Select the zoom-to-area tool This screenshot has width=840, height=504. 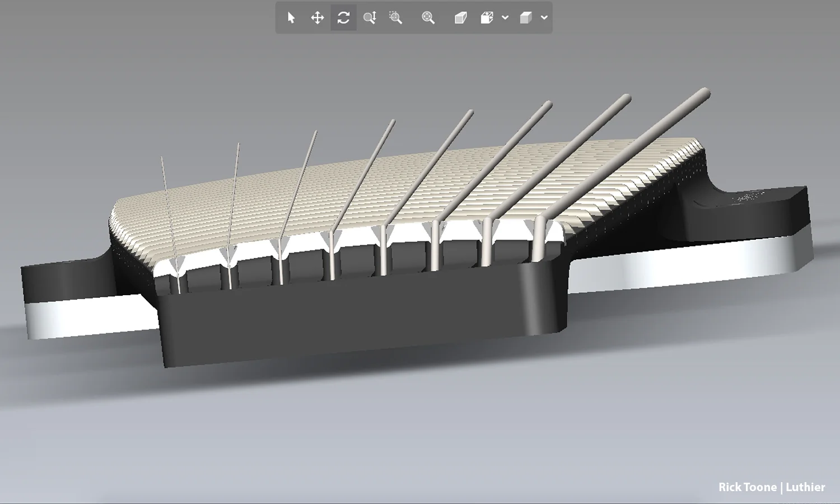coord(396,18)
